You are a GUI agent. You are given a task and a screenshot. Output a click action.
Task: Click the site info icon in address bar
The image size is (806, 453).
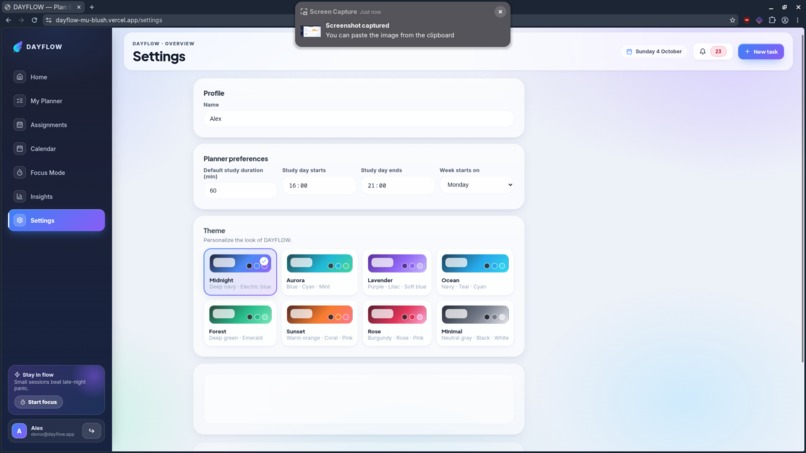48,20
